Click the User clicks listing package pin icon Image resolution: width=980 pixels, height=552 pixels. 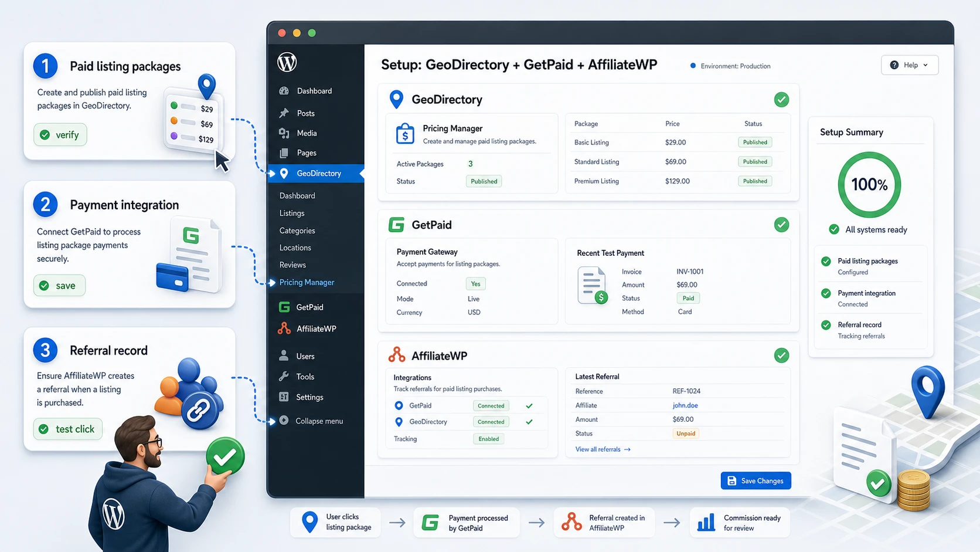[x=309, y=521]
